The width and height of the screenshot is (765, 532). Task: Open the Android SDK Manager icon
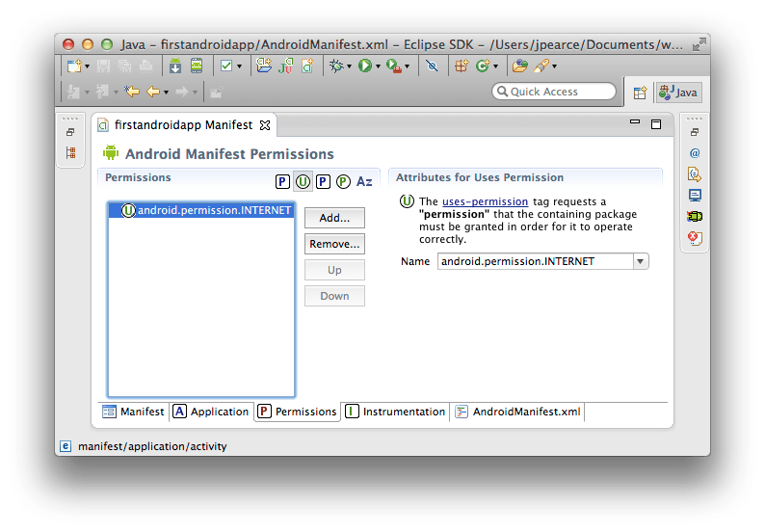coord(175,66)
